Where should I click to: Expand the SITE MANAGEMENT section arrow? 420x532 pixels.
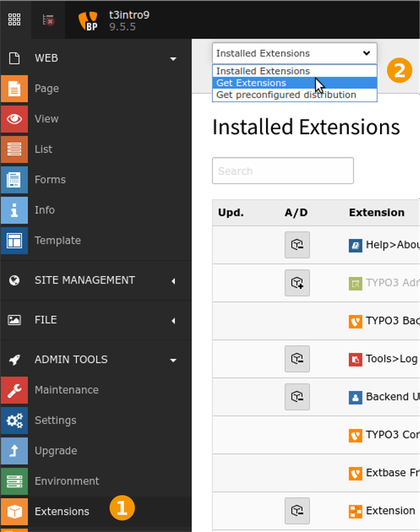[174, 281]
